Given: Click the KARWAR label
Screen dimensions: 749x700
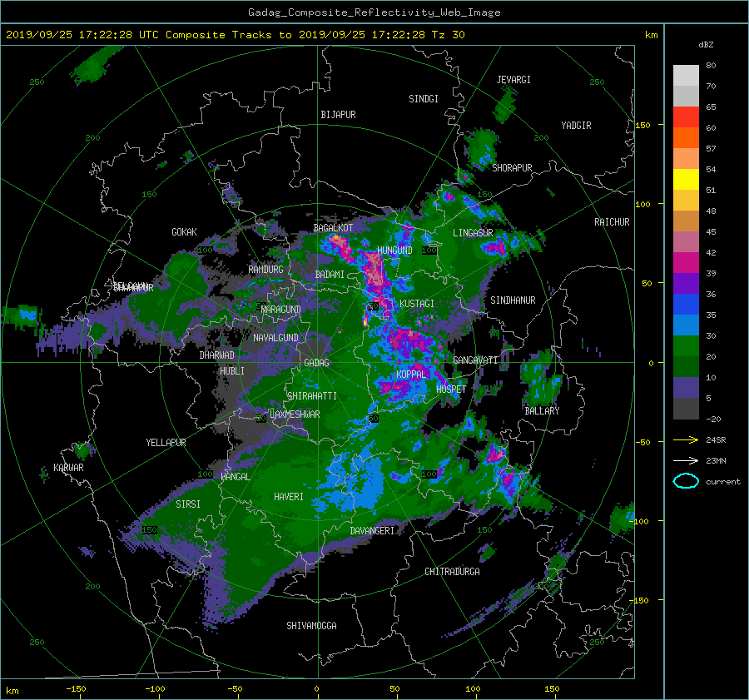Looking at the screenshot, I should [x=68, y=468].
